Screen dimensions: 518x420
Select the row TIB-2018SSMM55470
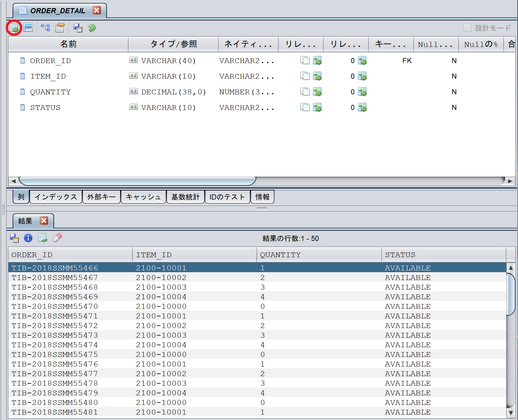120,306
